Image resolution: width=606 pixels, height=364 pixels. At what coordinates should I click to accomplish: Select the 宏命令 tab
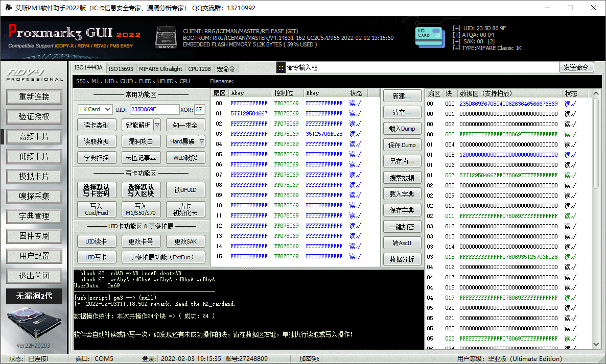tap(226, 69)
